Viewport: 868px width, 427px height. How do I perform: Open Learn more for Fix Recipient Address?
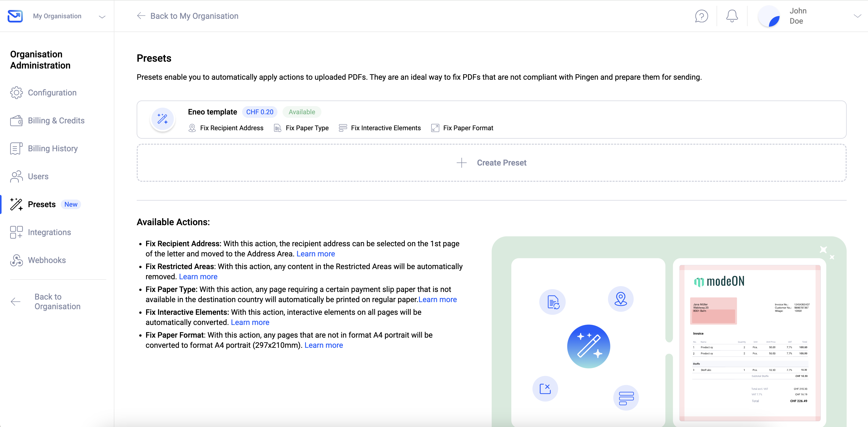click(x=315, y=254)
